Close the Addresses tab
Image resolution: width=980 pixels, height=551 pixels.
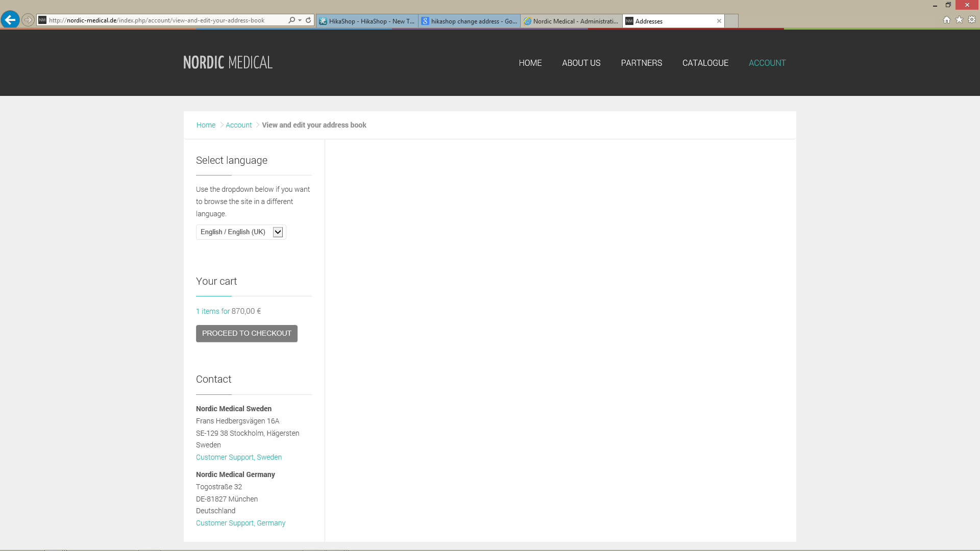coord(719,21)
